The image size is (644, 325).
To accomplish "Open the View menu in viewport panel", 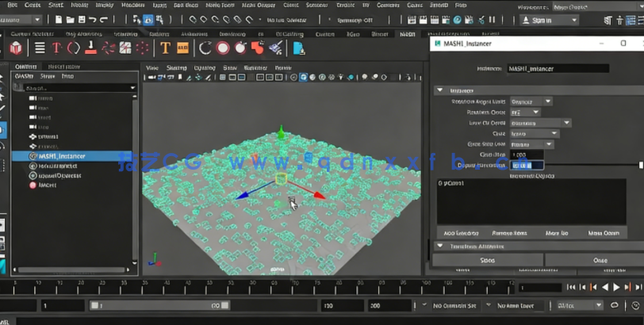I will pos(152,68).
